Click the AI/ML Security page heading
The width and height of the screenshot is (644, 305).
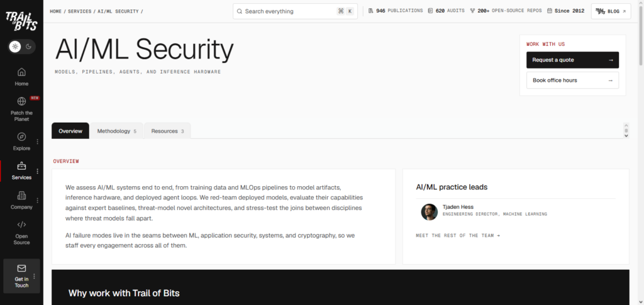tap(144, 50)
